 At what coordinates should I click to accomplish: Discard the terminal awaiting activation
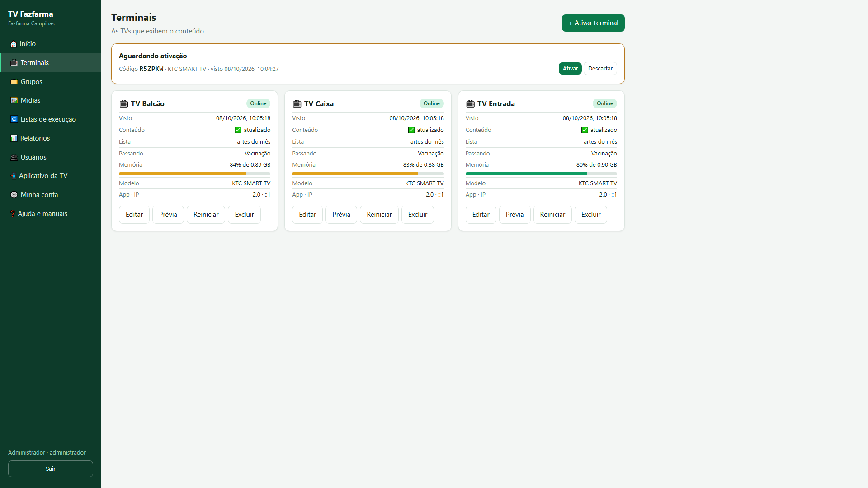[600, 69]
